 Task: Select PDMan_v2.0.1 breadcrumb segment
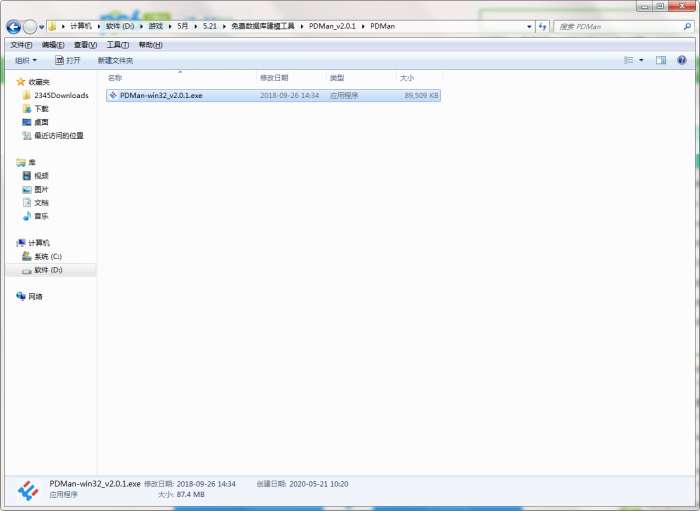click(x=332, y=26)
